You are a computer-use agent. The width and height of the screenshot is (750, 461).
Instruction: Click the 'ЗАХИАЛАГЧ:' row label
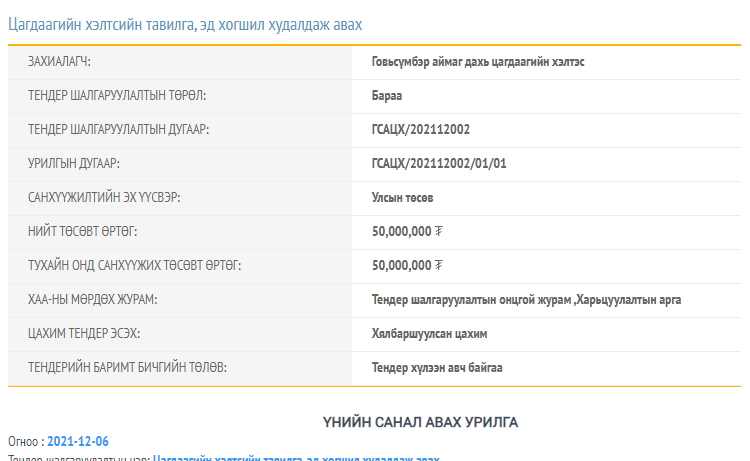point(59,62)
